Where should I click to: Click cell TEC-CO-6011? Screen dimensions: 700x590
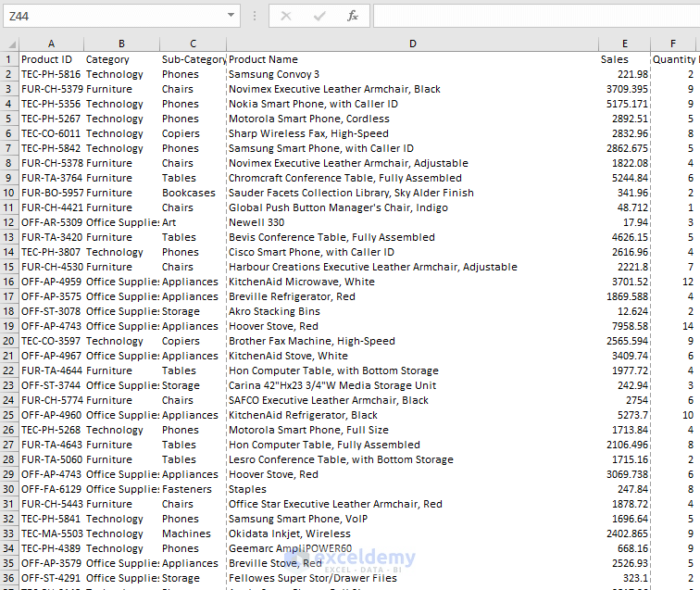tap(51, 133)
